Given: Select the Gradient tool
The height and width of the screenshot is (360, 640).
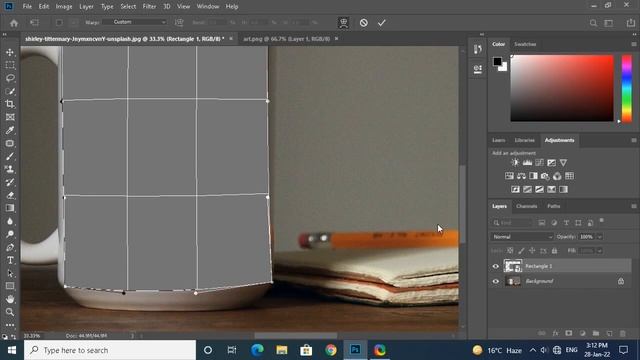Looking at the screenshot, I should point(10,208).
